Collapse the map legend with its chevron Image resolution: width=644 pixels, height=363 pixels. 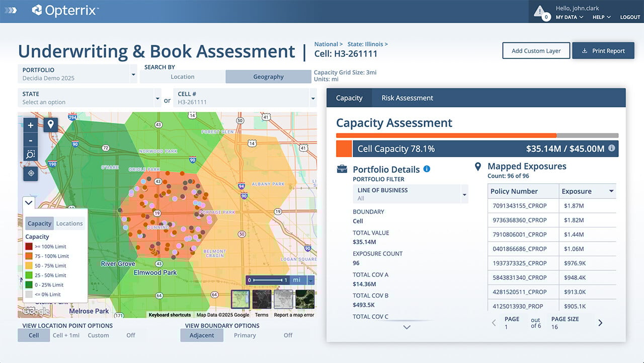(29, 202)
